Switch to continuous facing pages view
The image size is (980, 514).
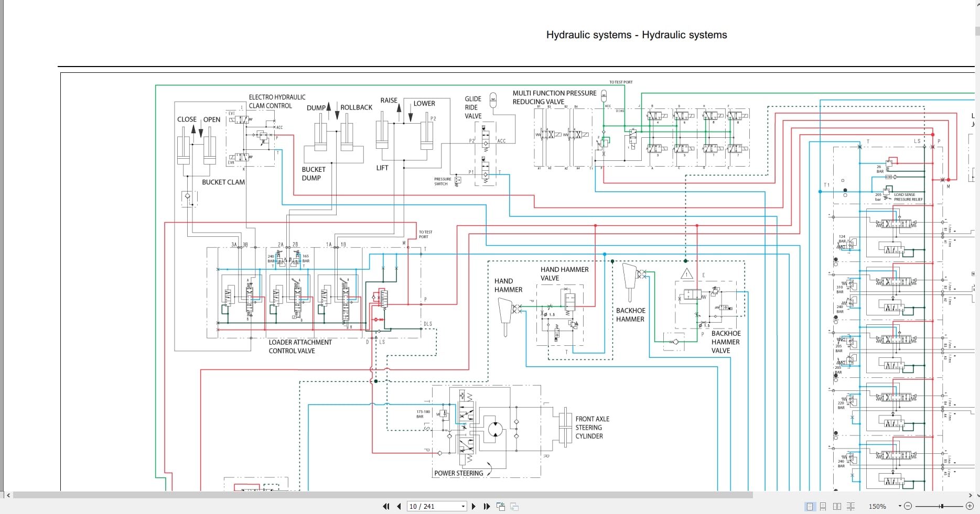click(850, 506)
